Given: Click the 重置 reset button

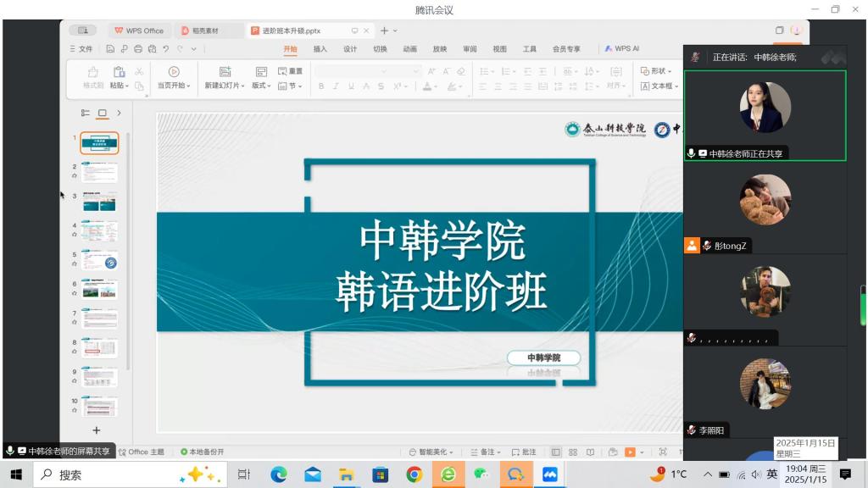Looking at the screenshot, I should [x=290, y=71].
